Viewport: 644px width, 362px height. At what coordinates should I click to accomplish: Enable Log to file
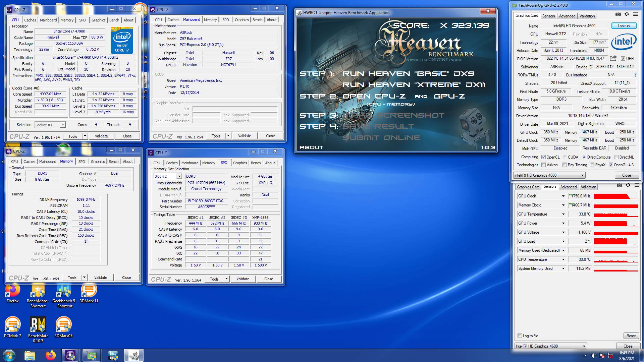[520, 336]
